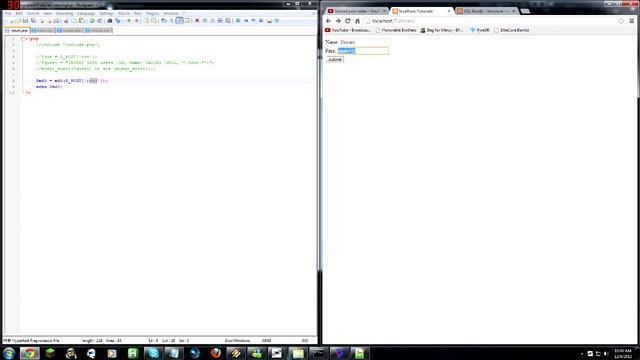Screen dimensions: 640x360
Task: Bookmark this page with the star icon
Action: (621, 21)
